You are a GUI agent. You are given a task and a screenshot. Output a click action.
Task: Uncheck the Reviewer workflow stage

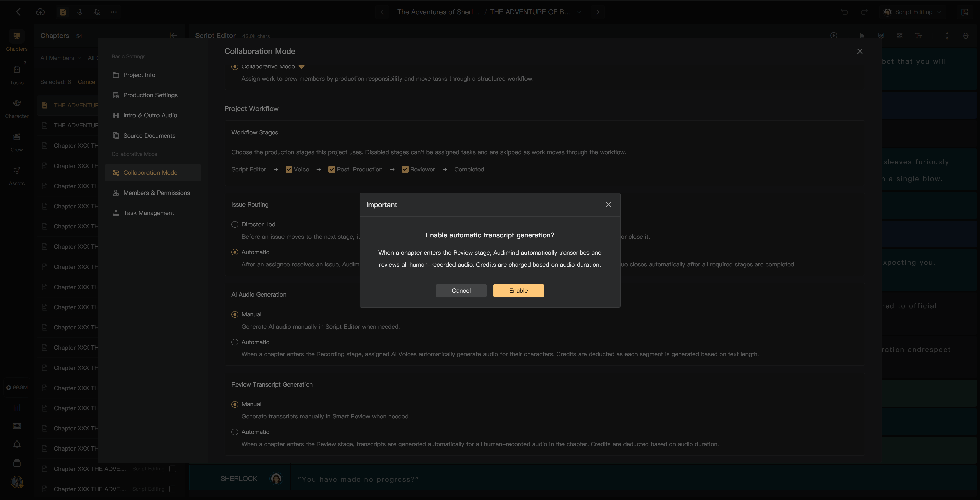[x=405, y=170]
